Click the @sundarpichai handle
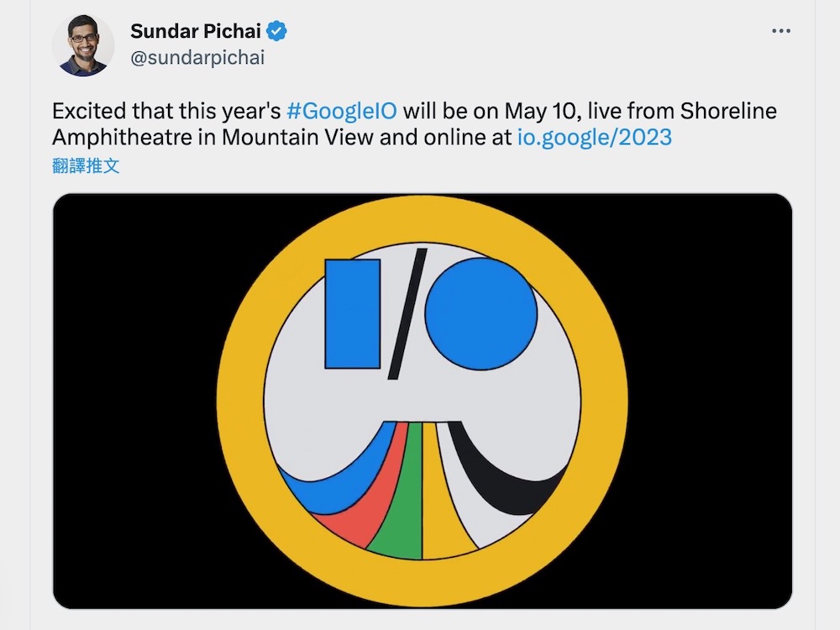 (197, 58)
